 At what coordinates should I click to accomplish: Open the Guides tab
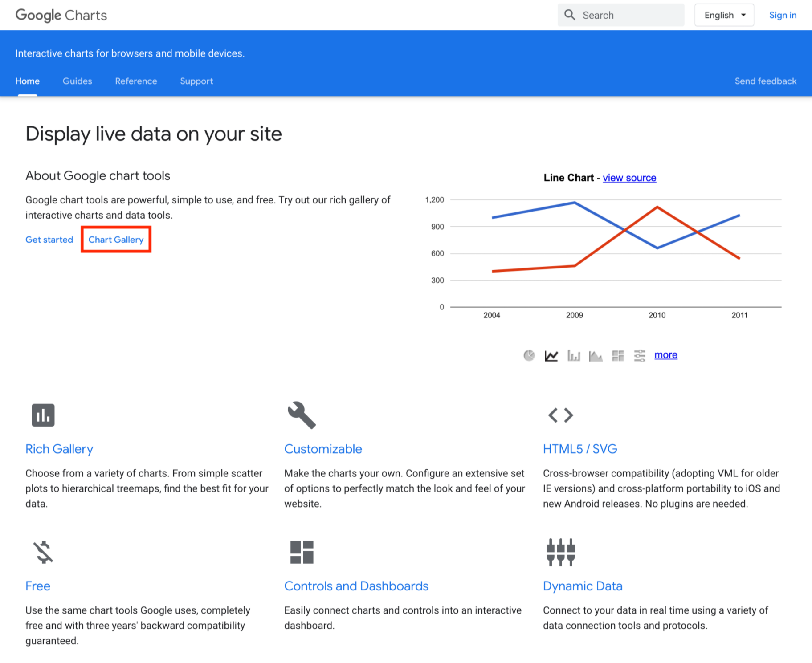coord(78,81)
